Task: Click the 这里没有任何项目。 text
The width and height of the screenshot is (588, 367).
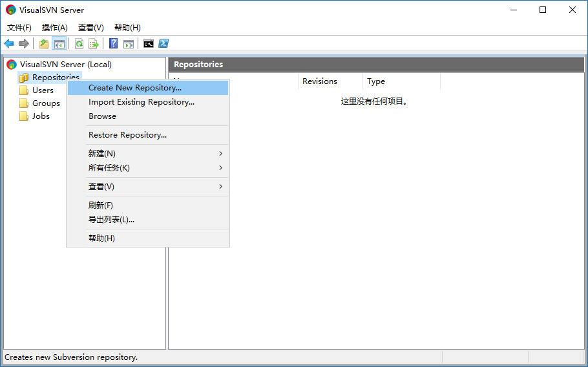Action: 374,101
